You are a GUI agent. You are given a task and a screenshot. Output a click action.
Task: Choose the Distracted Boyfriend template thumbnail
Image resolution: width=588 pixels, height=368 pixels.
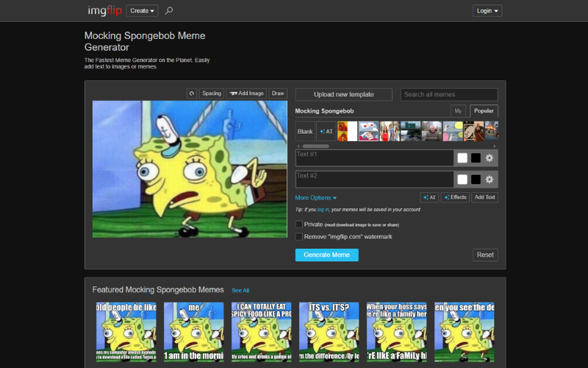[x=390, y=132]
